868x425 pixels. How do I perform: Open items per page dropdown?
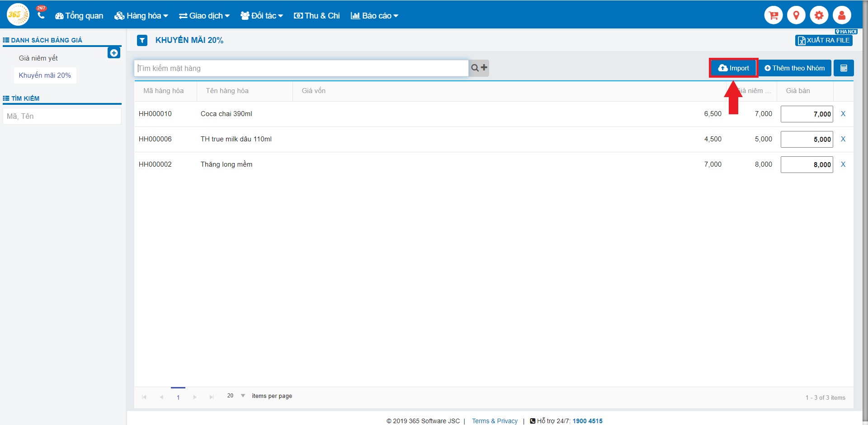(243, 396)
